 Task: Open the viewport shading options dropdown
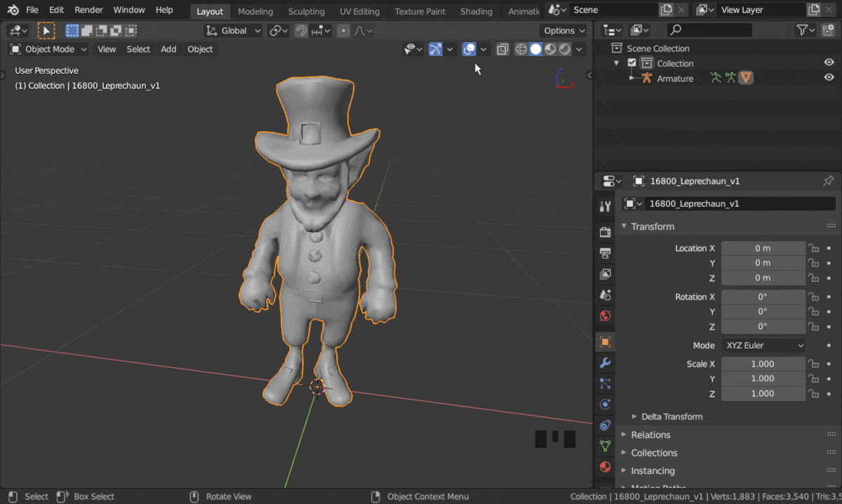coord(580,49)
